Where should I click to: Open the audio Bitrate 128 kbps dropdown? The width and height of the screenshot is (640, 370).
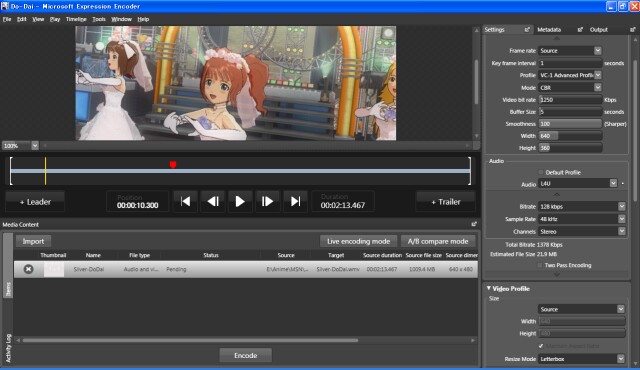point(621,206)
